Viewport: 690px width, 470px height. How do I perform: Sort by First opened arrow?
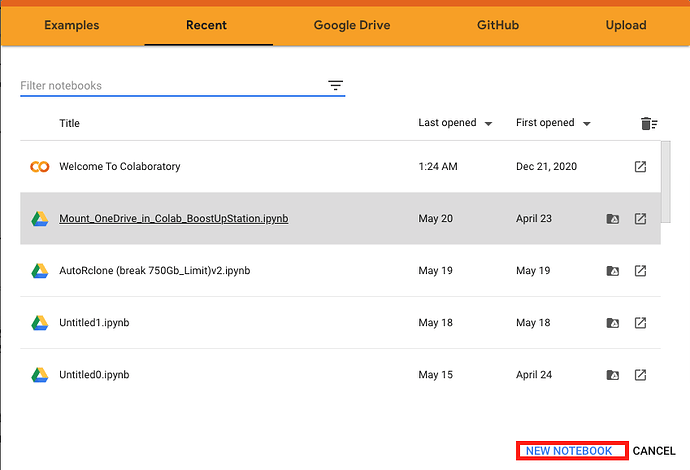[x=586, y=124]
